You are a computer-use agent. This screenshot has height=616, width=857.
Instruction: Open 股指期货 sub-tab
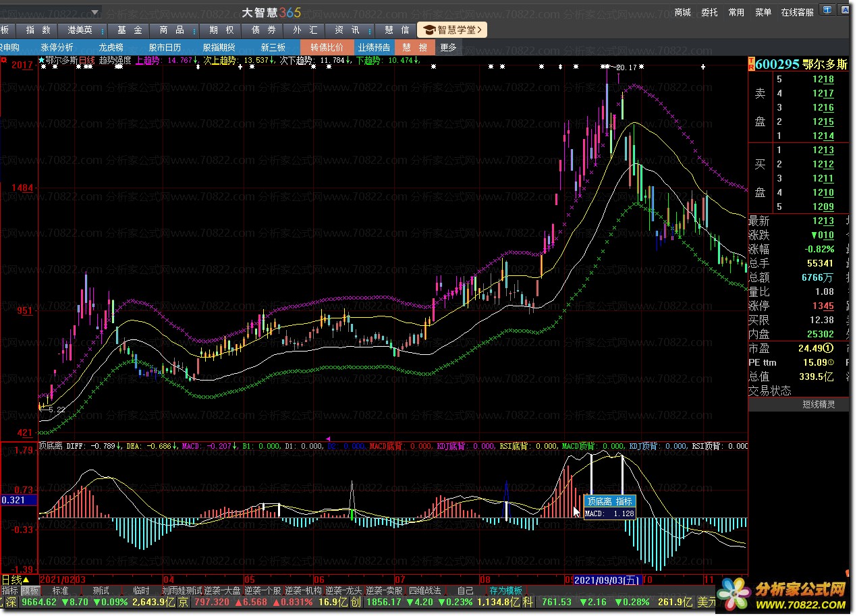219,47
